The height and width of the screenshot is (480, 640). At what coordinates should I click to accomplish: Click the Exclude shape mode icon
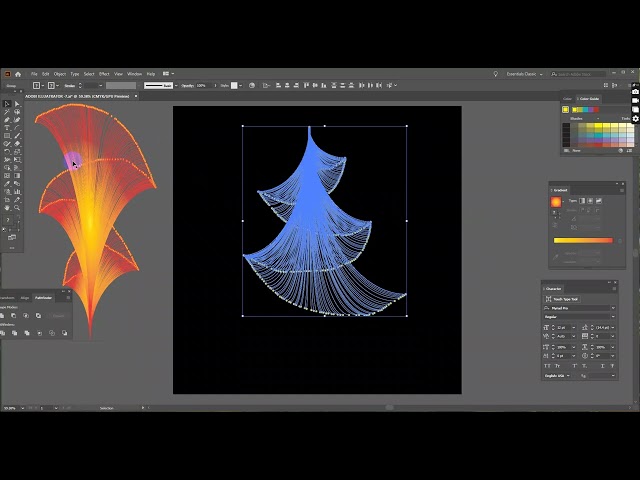point(38,316)
